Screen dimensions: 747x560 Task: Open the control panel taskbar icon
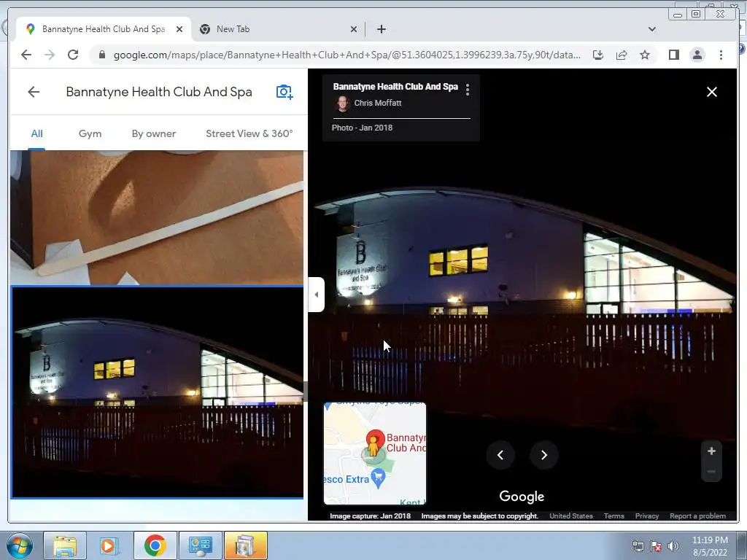(x=200, y=545)
